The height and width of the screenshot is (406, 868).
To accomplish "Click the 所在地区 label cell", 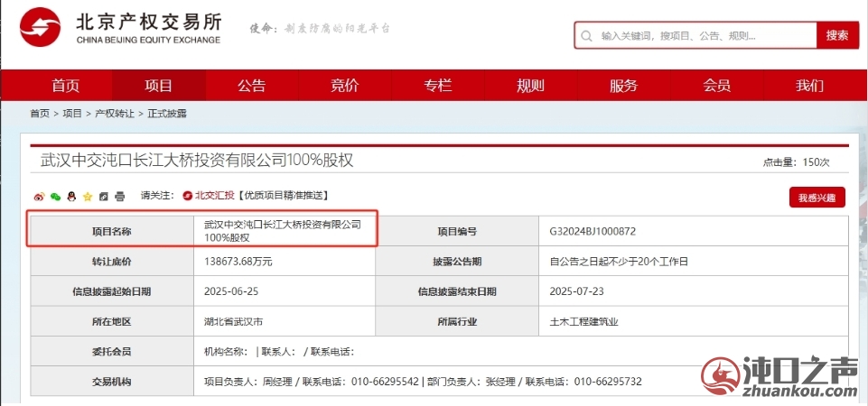I will tap(112, 321).
